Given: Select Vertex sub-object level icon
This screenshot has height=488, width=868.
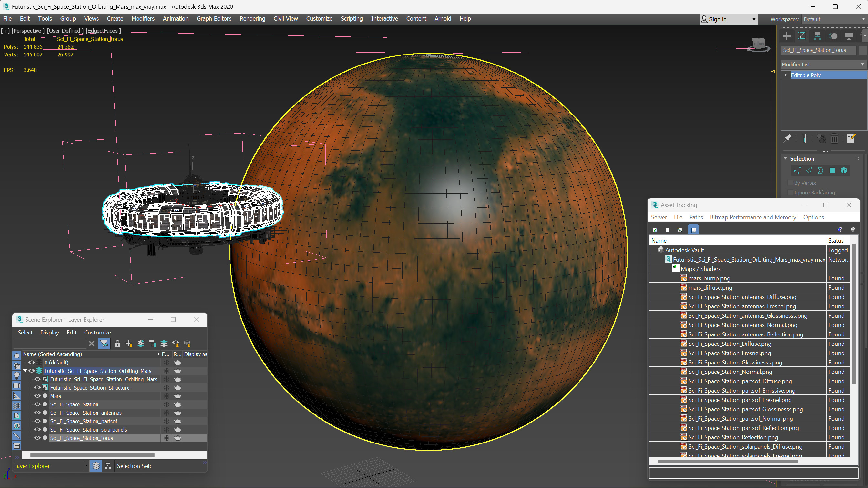Looking at the screenshot, I should (x=797, y=170).
